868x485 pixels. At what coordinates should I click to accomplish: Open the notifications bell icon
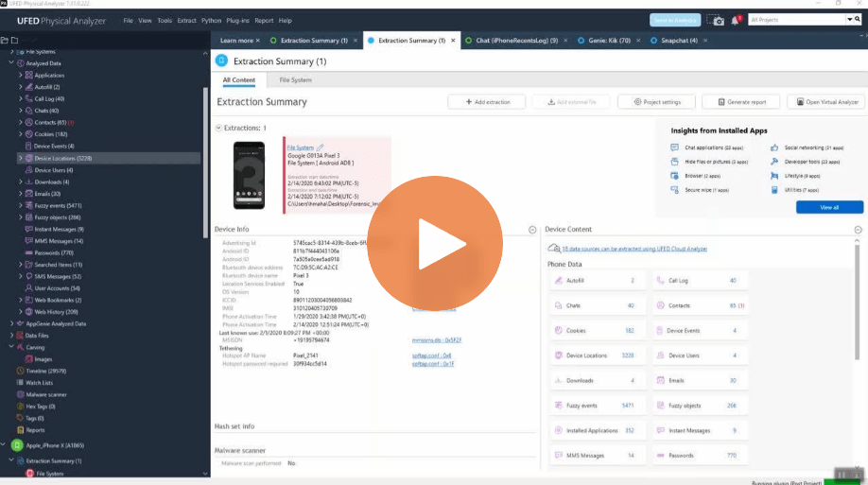(735, 21)
